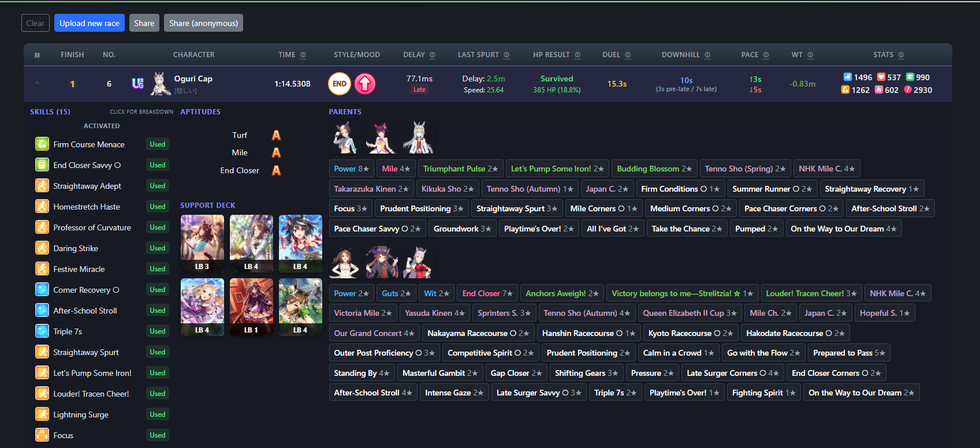Select the LB 1 support card thumbnail
This screenshot has width=980, height=448.
[x=251, y=307]
